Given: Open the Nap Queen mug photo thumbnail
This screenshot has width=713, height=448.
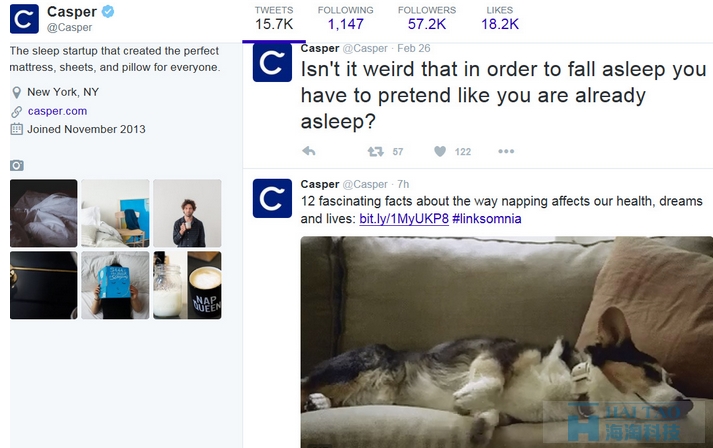Looking at the screenshot, I should click(187, 285).
